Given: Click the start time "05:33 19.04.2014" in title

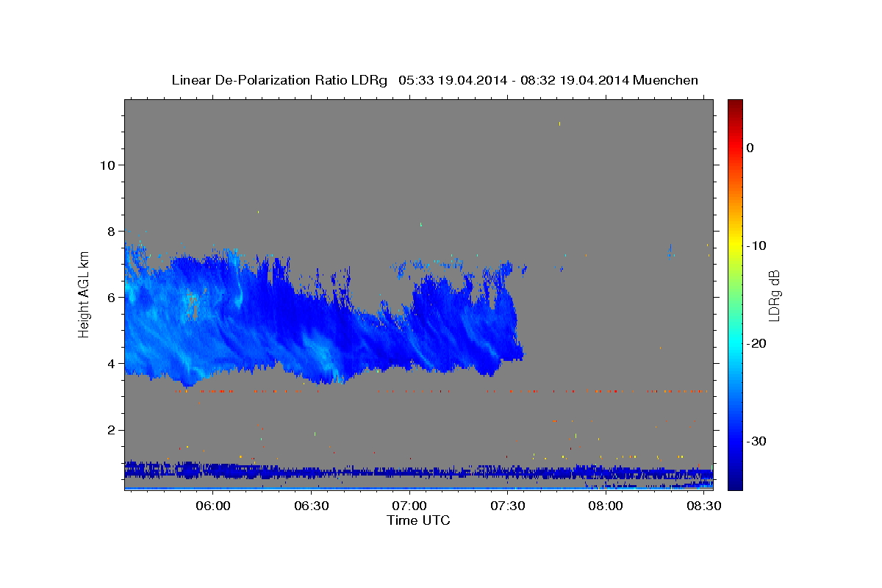Looking at the screenshot, I should [452, 80].
